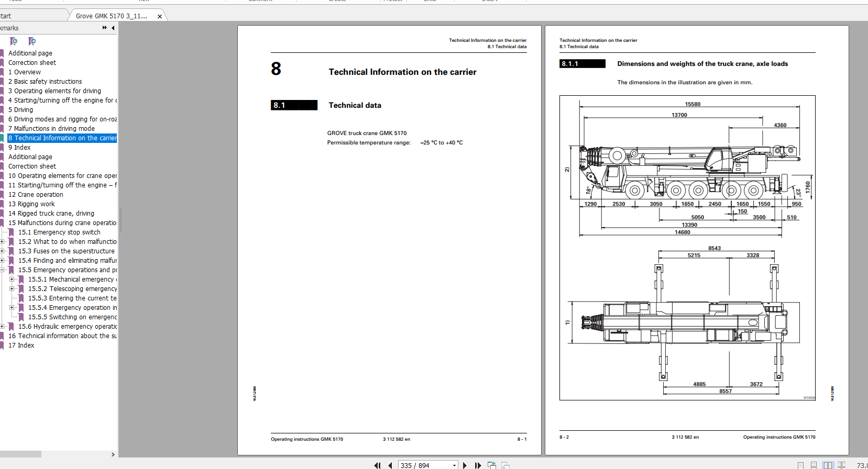Click the bookmark icon beside 15.6 Hydraulic emergency
The height and width of the screenshot is (469, 868).
[11, 327]
